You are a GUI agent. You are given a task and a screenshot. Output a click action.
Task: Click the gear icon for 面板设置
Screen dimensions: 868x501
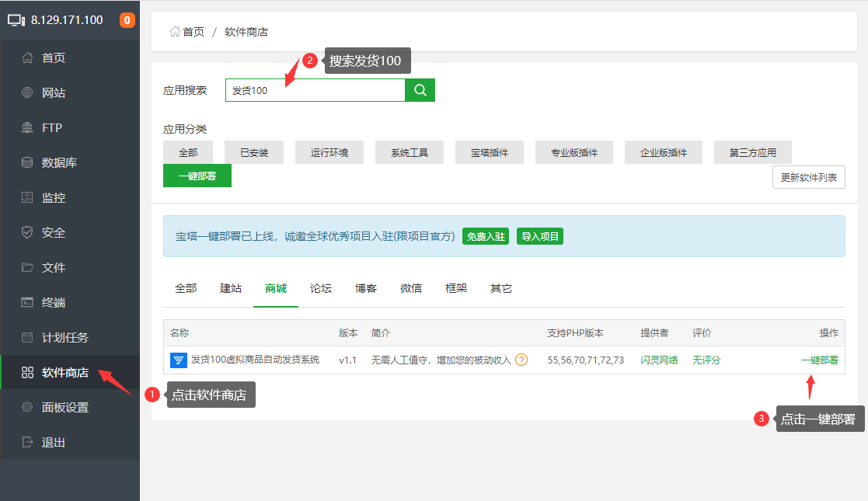click(x=27, y=408)
